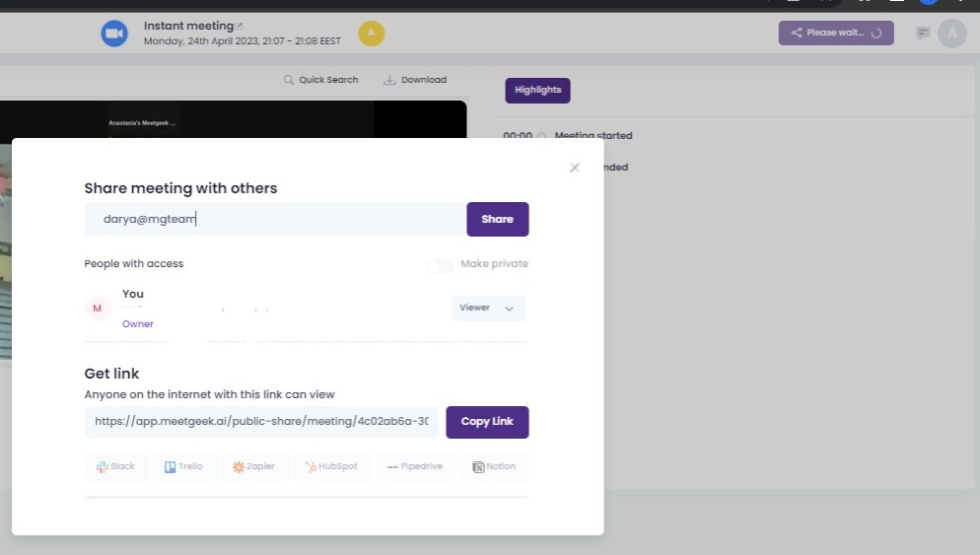This screenshot has width=980, height=555.
Task: Click the Notion integration icon
Action: click(494, 466)
